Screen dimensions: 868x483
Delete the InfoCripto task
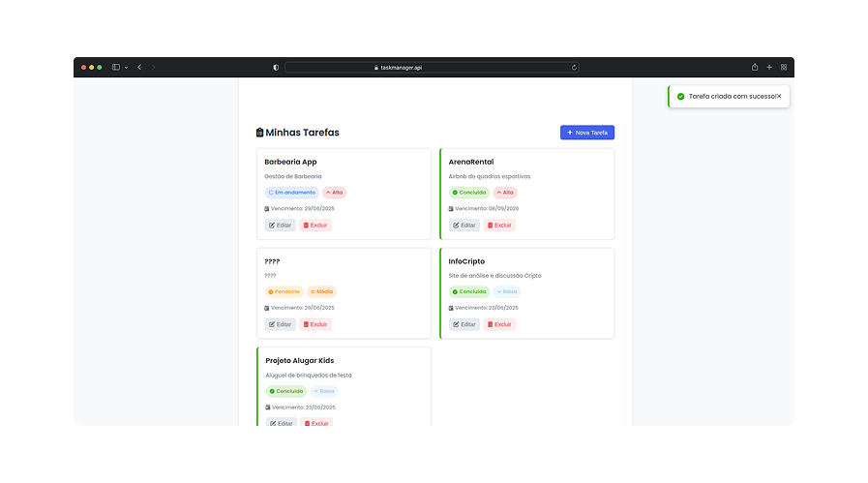coord(499,324)
